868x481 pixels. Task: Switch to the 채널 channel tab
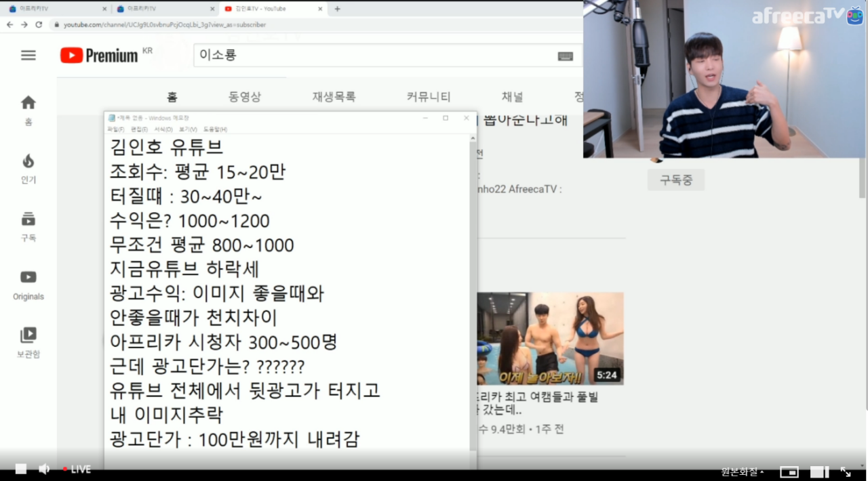point(512,97)
